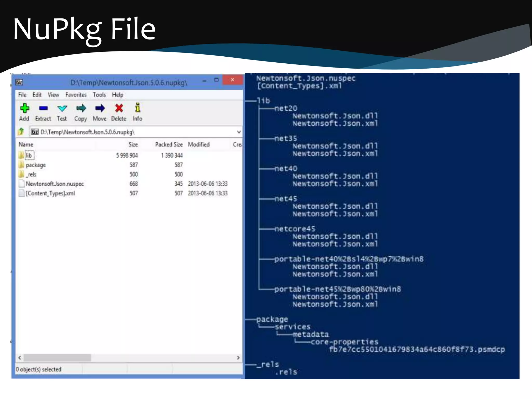The height and width of the screenshot is (399, 532).
Task: Click packed size value 345
Action: point(179,184)
